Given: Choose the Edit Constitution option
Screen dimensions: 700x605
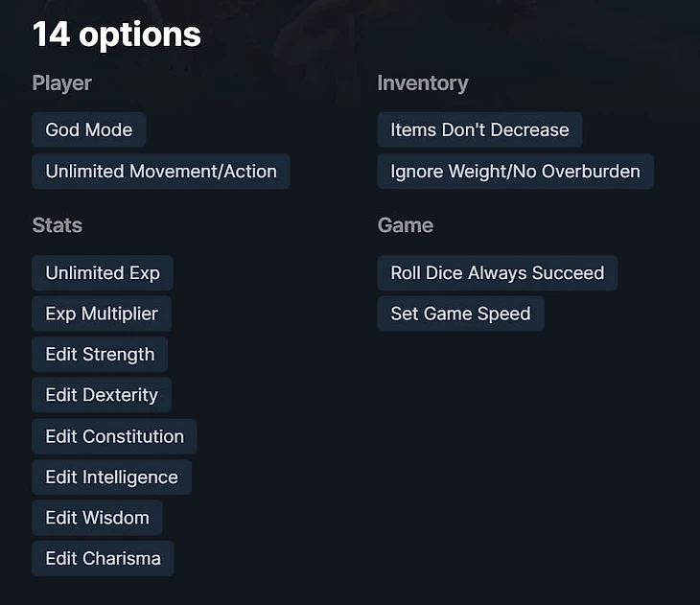Looking at the screenshot, I should [x=114, y=436].
